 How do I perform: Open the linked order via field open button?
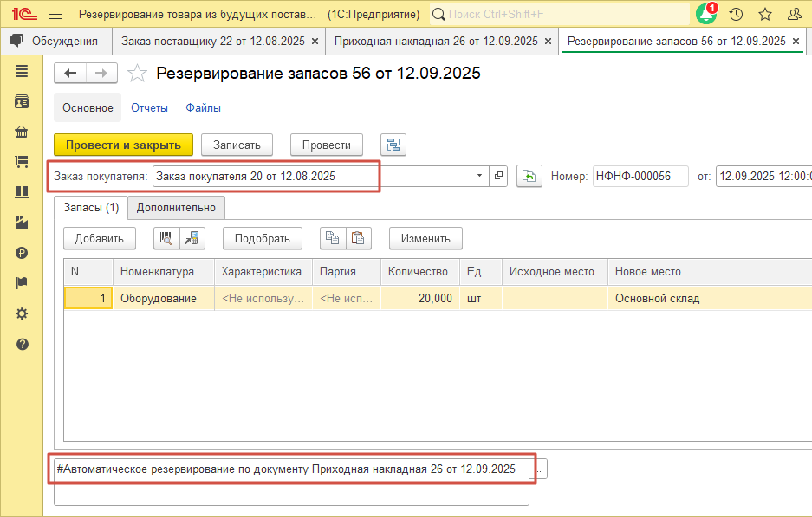click(498, 176)
